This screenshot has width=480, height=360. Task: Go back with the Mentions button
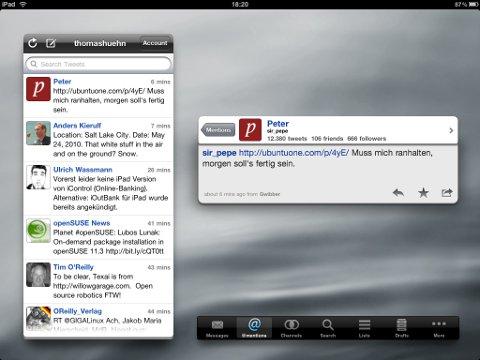point(218,130)
